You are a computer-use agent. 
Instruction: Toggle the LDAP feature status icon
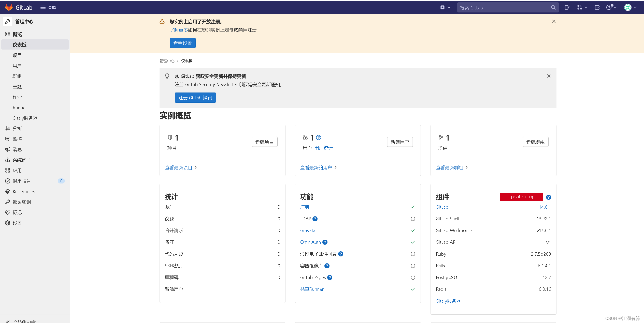pyautogui.click(x=413, y=219)
